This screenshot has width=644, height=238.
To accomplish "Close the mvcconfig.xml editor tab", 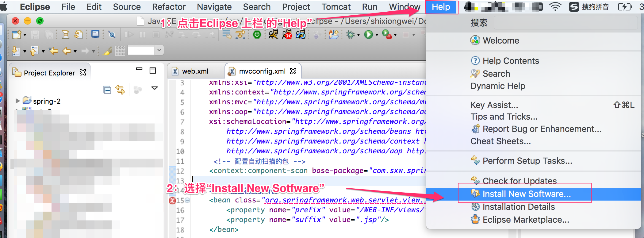I will click(x=293, y=71).
